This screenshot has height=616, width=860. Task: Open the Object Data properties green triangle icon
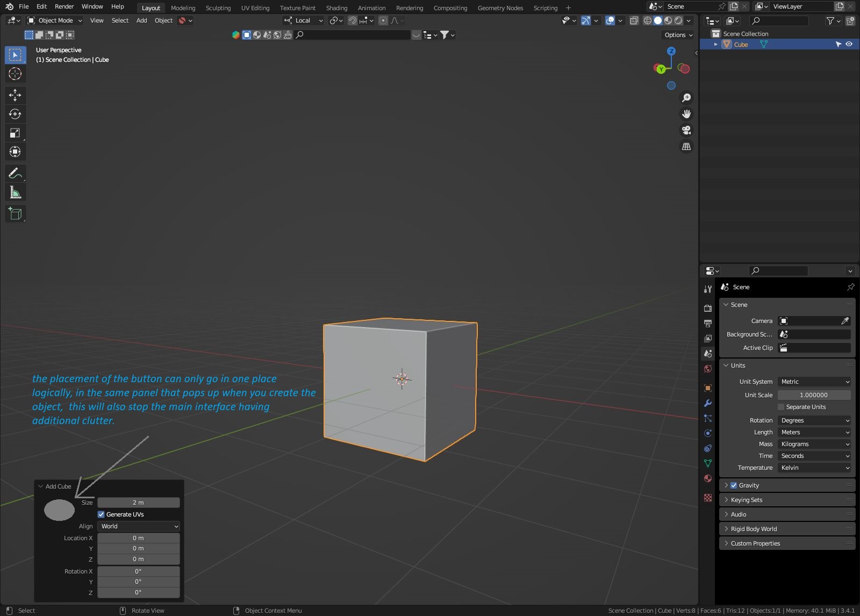tap(708, 463)
